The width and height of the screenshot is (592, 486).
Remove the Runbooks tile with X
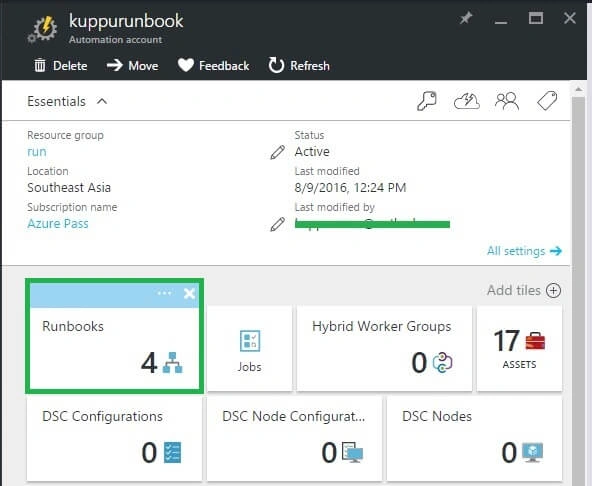189,293
